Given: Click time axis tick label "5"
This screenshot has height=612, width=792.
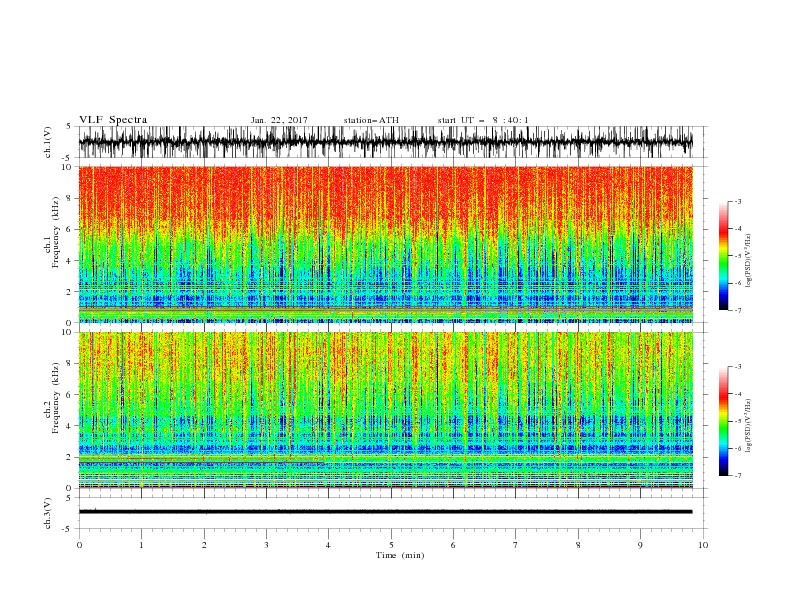Looking at the screenshot, I should point(391,545).
